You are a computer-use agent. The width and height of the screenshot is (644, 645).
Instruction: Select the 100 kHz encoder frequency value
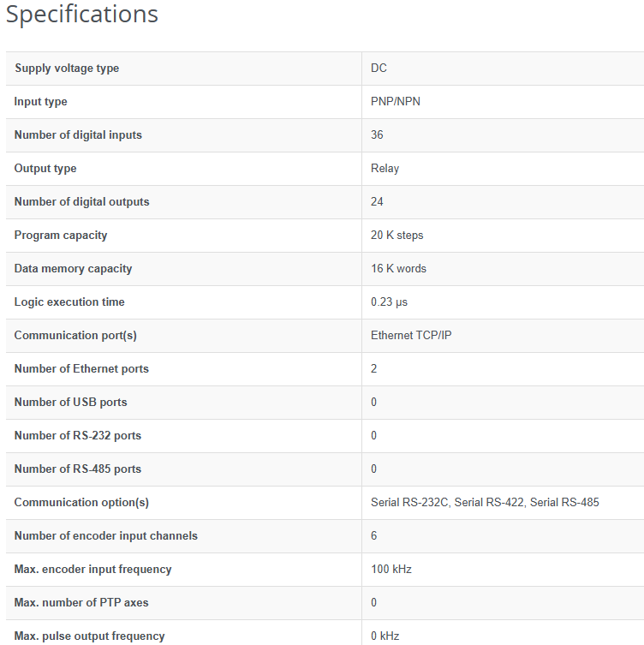click(391, 570)
